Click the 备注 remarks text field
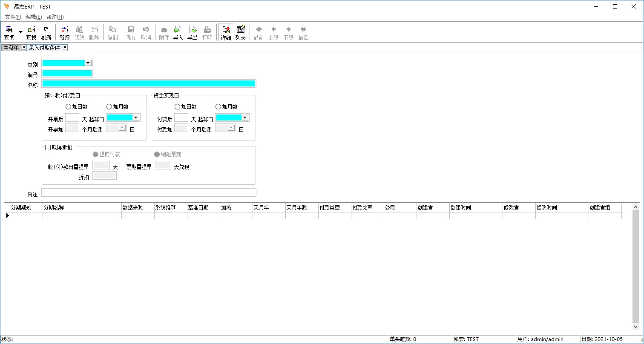This screenshot has width=644, height=344. [x=149, y=192]
